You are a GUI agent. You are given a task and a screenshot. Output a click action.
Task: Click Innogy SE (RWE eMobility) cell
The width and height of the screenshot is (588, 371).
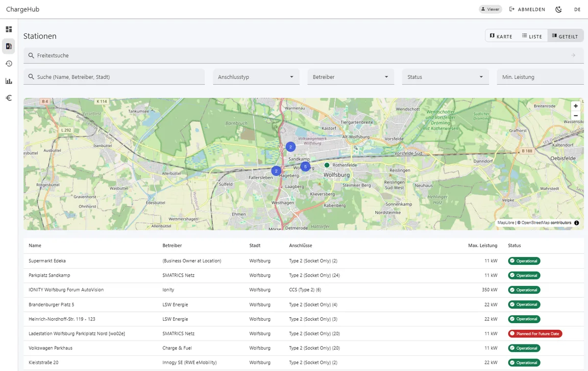190,363
